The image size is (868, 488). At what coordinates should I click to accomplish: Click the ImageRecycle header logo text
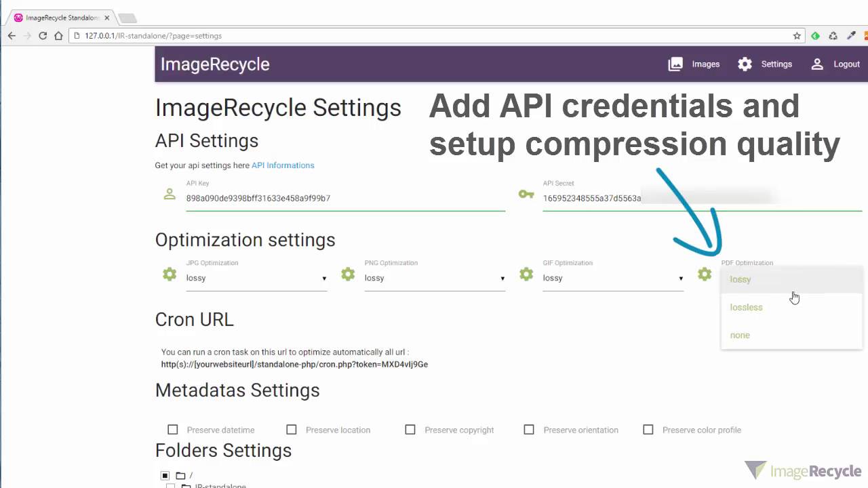click(x=215, y=64)
